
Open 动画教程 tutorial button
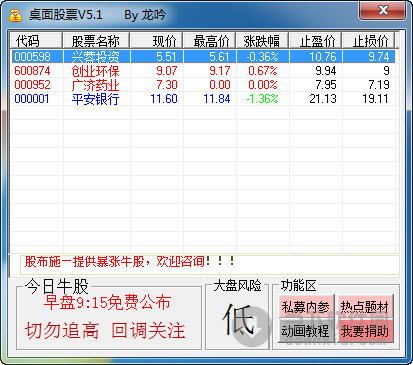(x=306, y=331)
